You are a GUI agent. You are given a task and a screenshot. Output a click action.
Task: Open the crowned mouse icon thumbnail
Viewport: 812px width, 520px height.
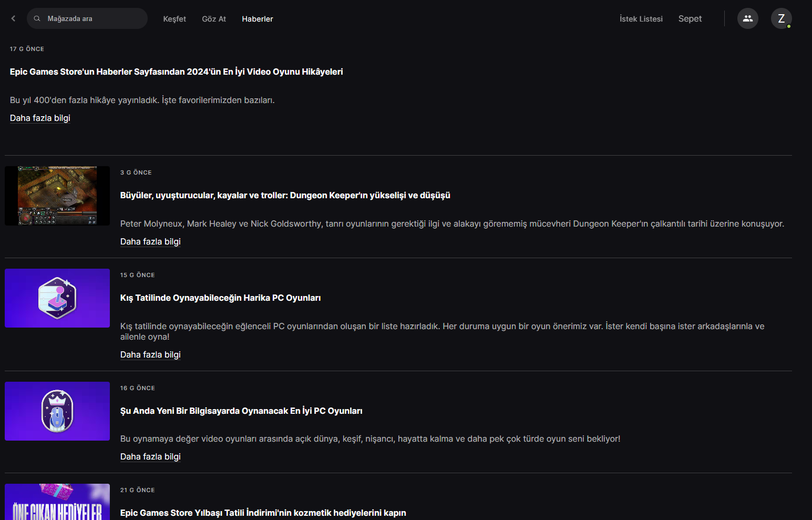(x=57, y=411)
